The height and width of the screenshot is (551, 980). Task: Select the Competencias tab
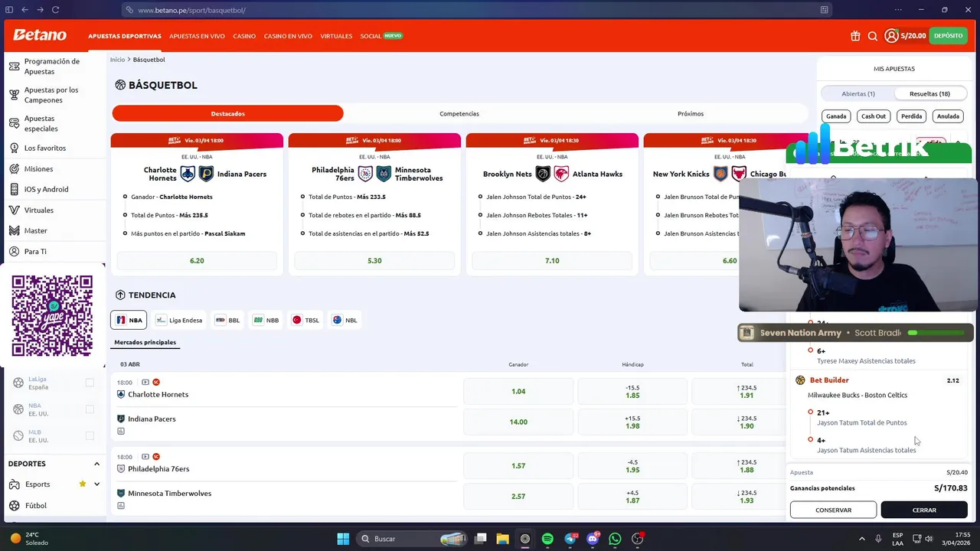(x=459, y=113)
